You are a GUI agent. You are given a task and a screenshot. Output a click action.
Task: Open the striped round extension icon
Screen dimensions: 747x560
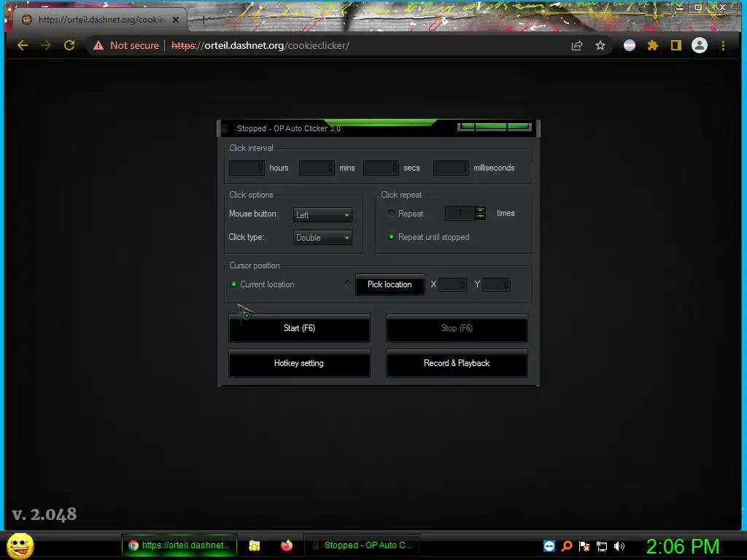click(630, 45)
